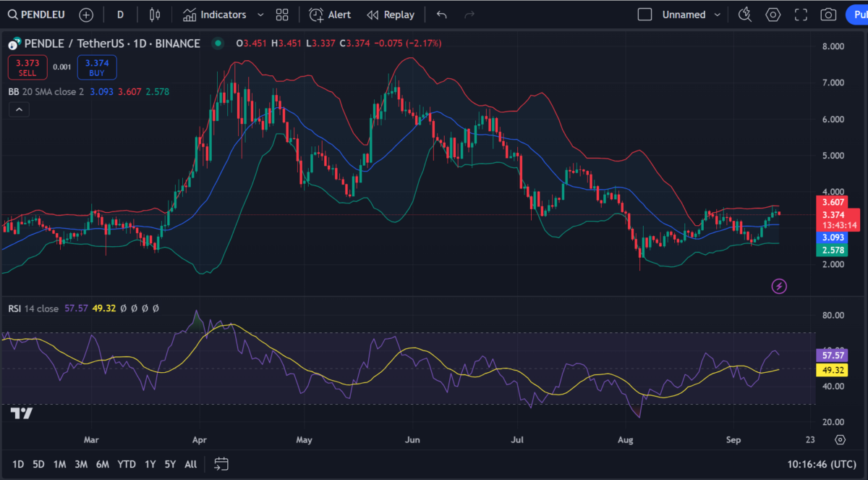The image size is (868, 480).
Task: Select the 5D time range
Action: coord(39,463)
